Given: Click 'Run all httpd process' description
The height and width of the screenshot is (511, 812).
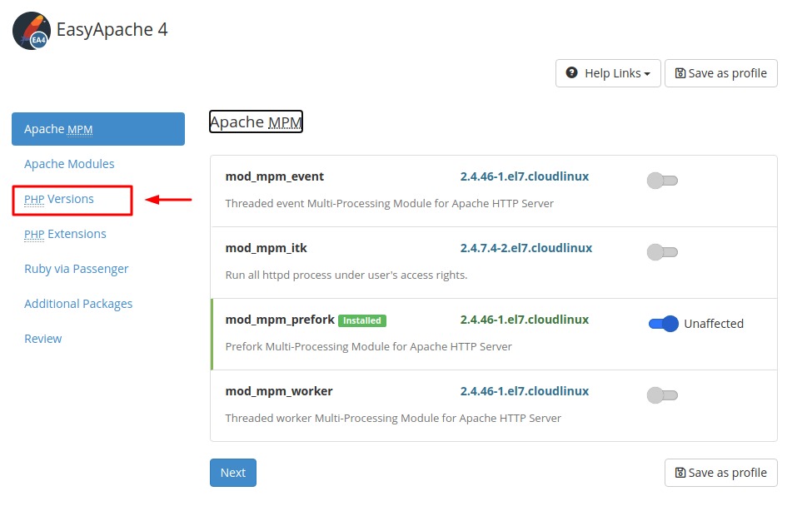Looking at the screenshot, I should click(346, 275).
